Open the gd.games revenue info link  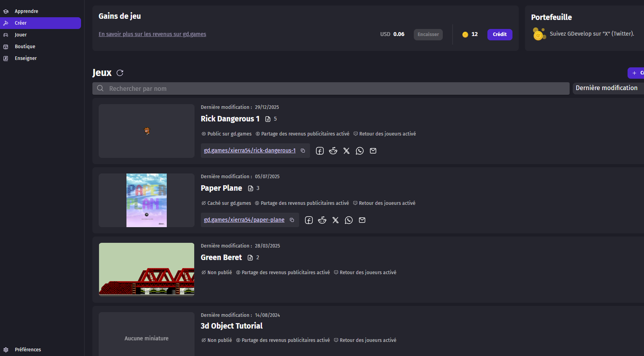[x=152, y=34]
